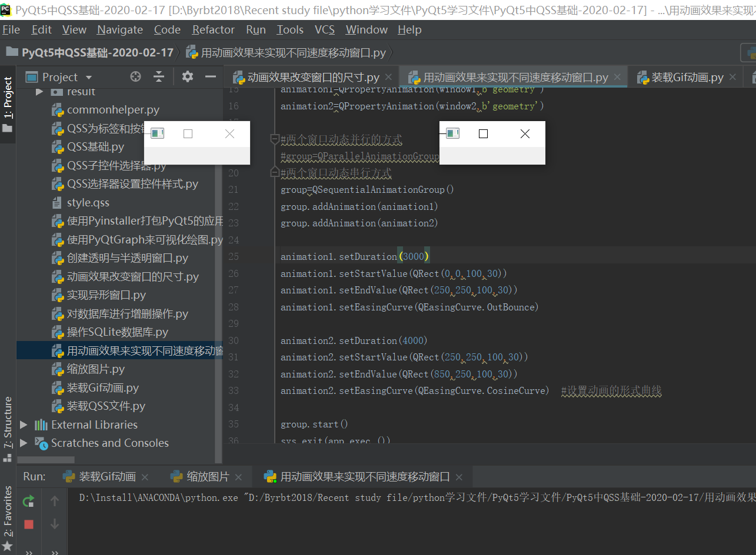Screen dimensions: 756x555
Task: Open the Navigate menu
Action: coord(120,29)
